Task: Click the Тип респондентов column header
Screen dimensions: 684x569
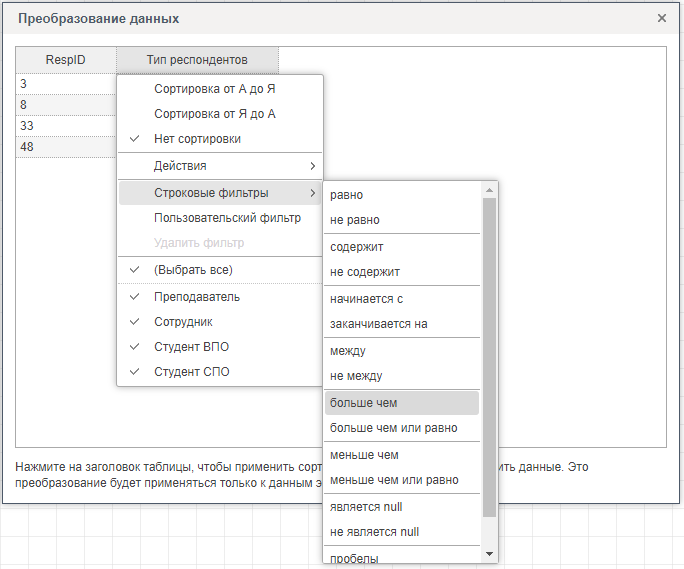Action: point(197,60)
